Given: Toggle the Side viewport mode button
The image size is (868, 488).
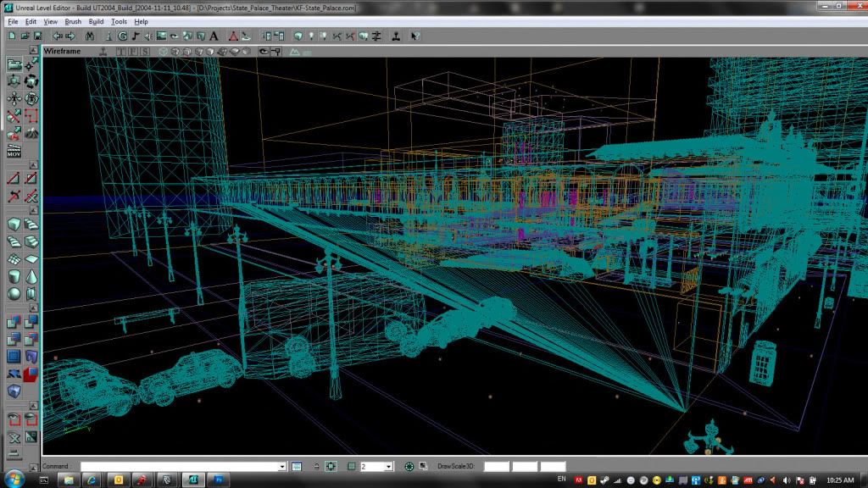Looking at the screenshot, I should point(144,52).
